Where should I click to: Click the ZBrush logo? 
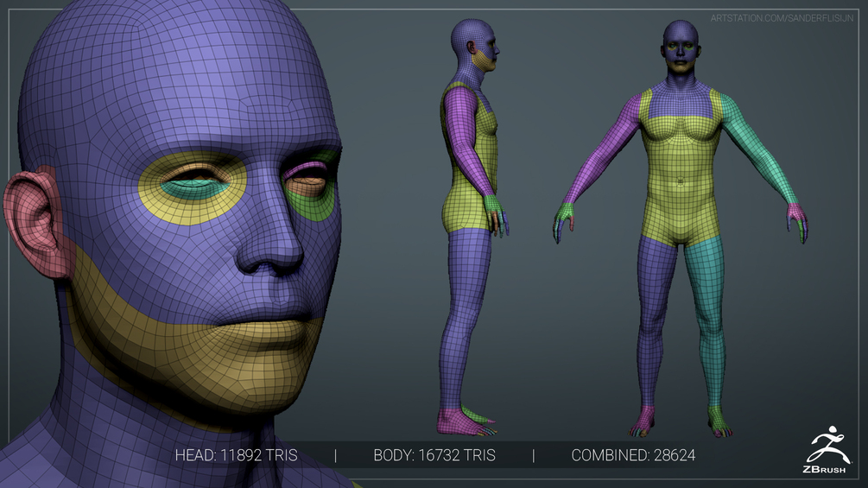(x=826, y=450)
